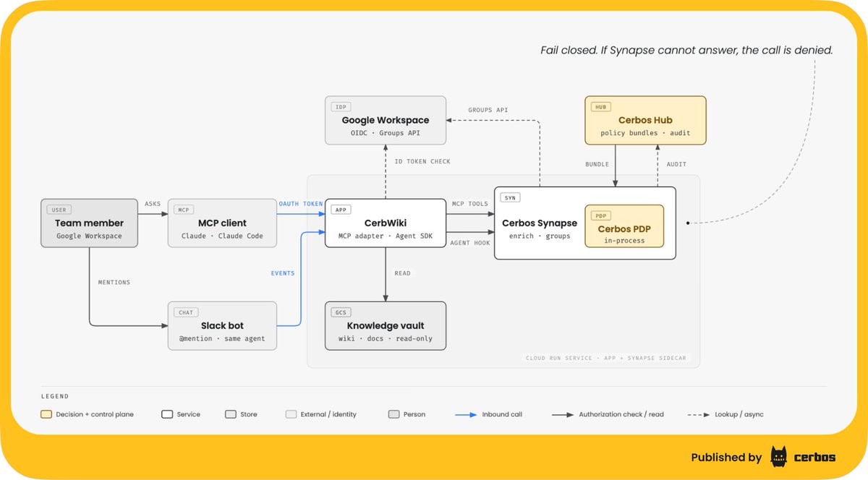Click the MENTIONS edge label
Screen dimensions: 868x480
(114, 282)
